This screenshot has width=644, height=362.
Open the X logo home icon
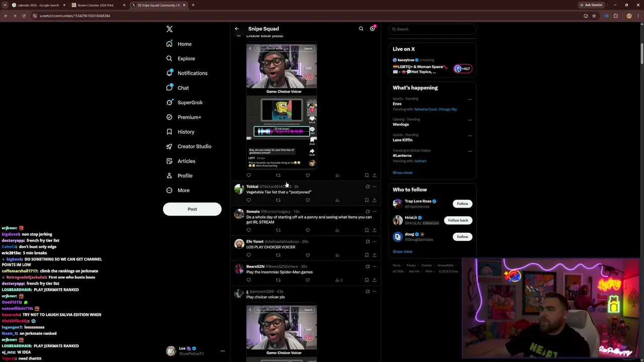coord(170,29)
